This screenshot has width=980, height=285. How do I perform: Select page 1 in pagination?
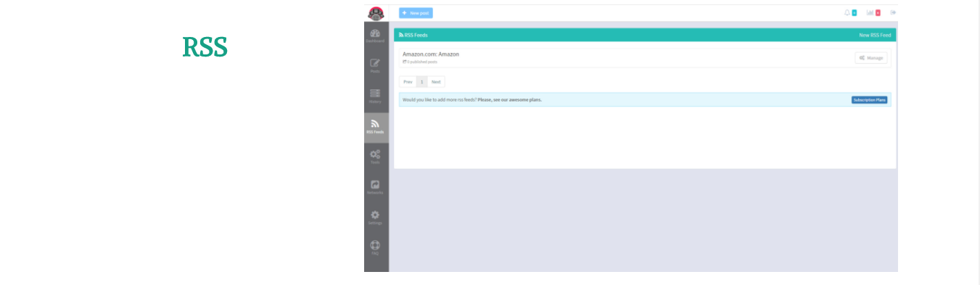421,82
